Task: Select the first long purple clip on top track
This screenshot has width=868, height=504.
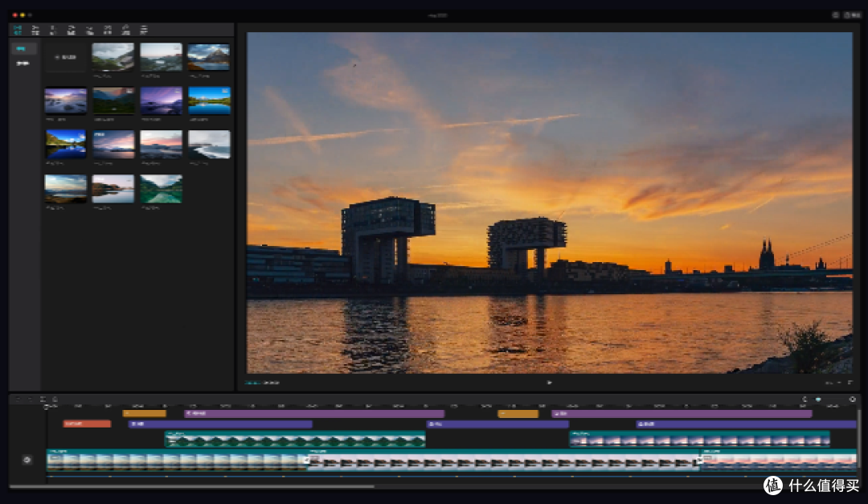Action: [314, 414]
